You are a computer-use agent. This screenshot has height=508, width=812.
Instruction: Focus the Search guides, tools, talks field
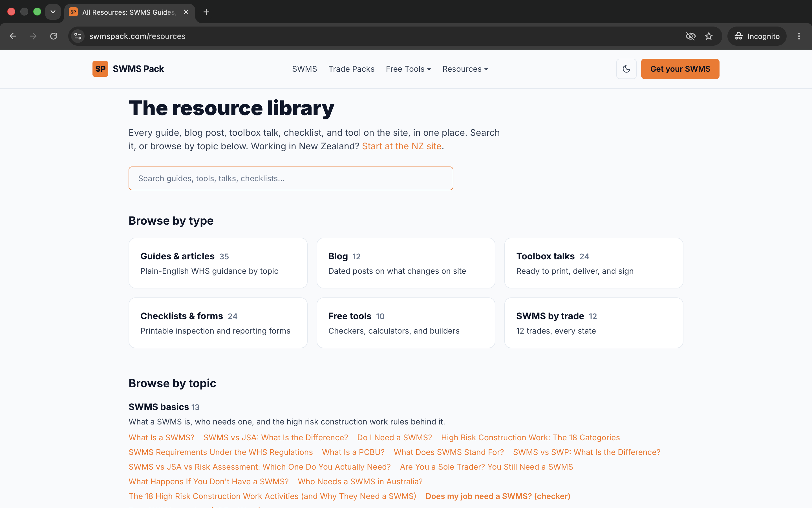tap(291, 178)
